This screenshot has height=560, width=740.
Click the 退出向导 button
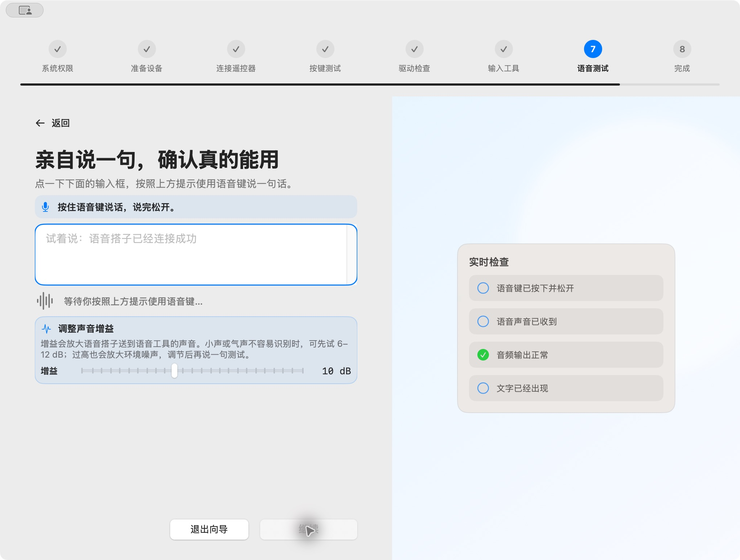tap(209, 530)
